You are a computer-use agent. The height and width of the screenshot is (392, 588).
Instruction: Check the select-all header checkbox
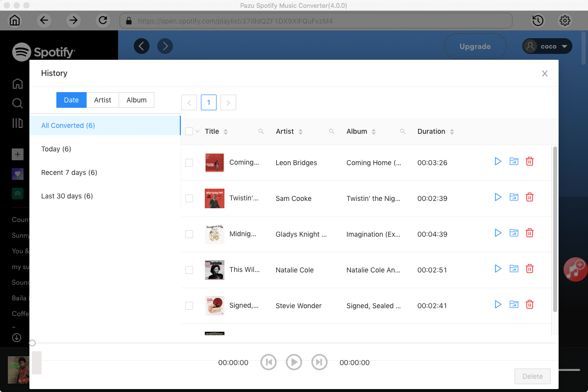coord(189,131)
